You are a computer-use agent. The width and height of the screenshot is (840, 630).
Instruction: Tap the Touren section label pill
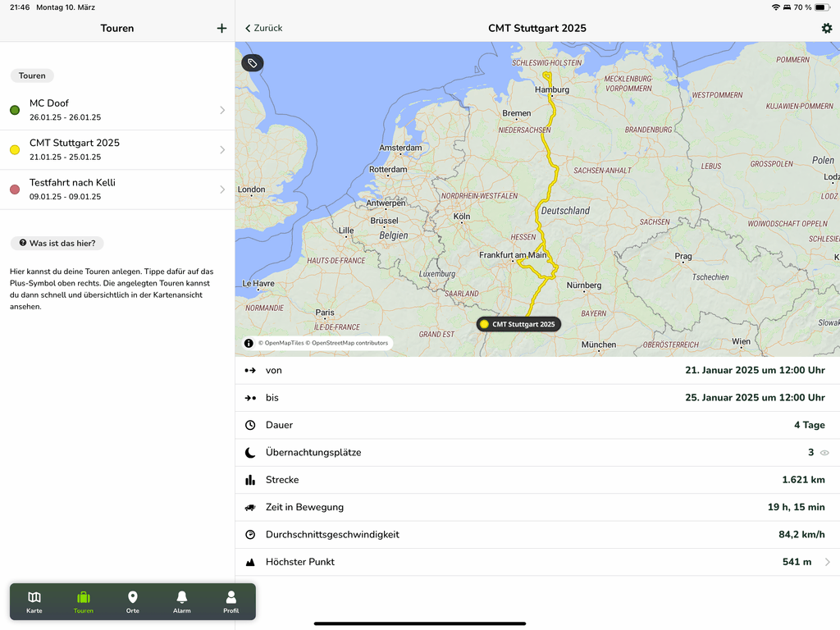(32, 75)
